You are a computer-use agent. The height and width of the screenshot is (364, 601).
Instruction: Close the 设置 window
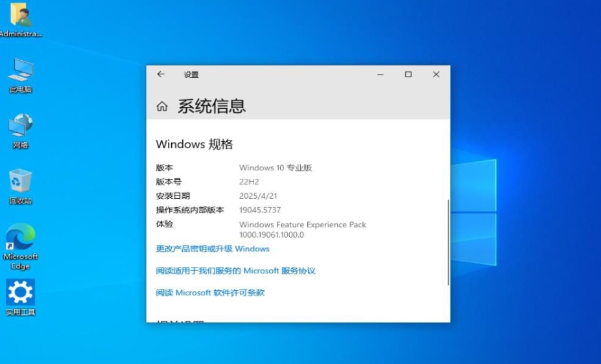436,74
